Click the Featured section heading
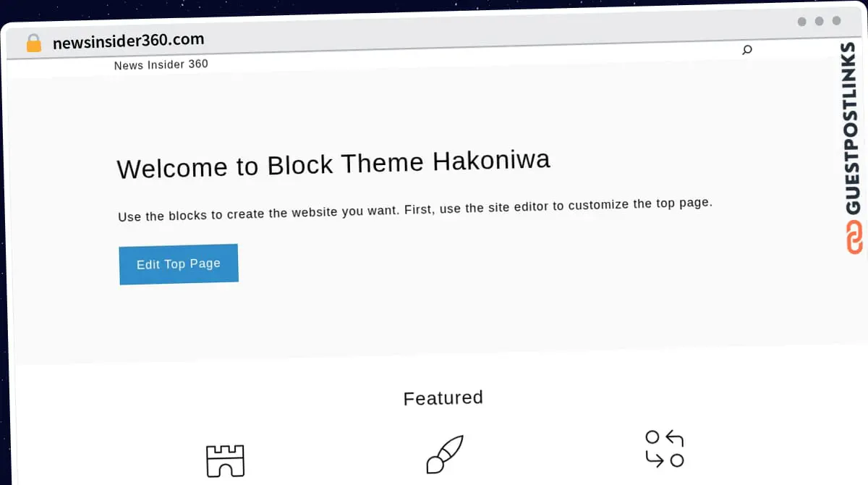The height and width of the screenshot is (485, 868). (x=443, y=398)
